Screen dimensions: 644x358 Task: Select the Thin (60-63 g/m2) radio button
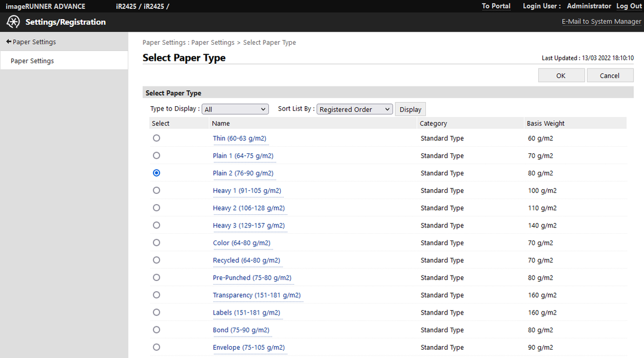tap(157, 138)
